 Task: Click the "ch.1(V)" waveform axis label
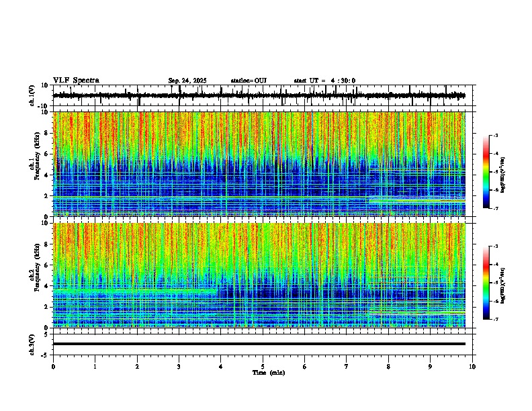32,95
